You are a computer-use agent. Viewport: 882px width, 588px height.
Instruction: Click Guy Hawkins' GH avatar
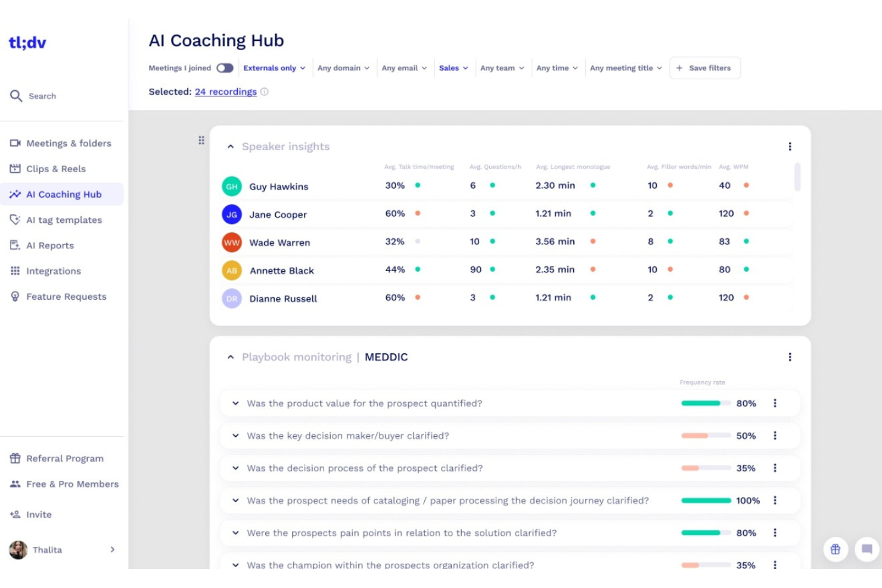click(232, 186)
